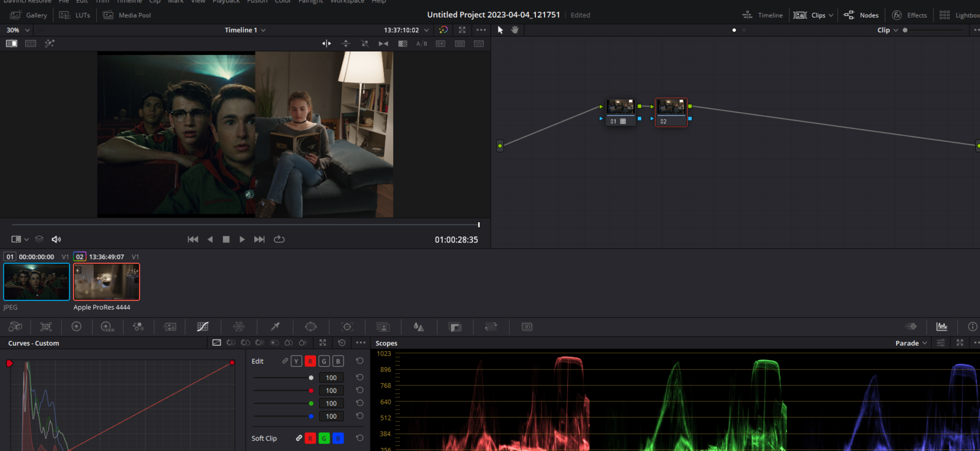Open the Information panel icon

click(973, 326)
